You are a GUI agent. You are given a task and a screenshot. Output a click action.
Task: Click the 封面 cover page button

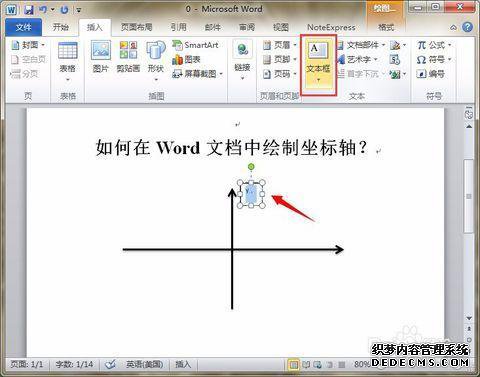[28, 45]
